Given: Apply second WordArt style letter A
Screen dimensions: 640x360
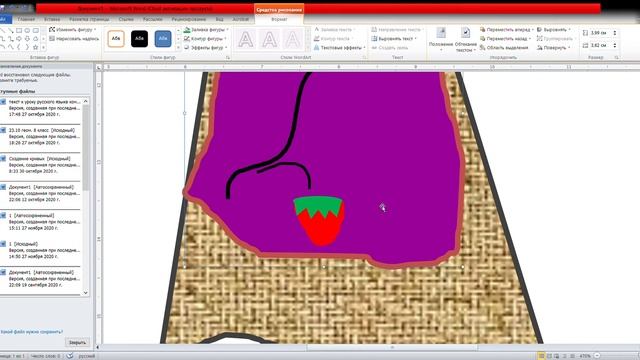Looking at the screenshot, I should pyautogui.click(x=269, y=40).
